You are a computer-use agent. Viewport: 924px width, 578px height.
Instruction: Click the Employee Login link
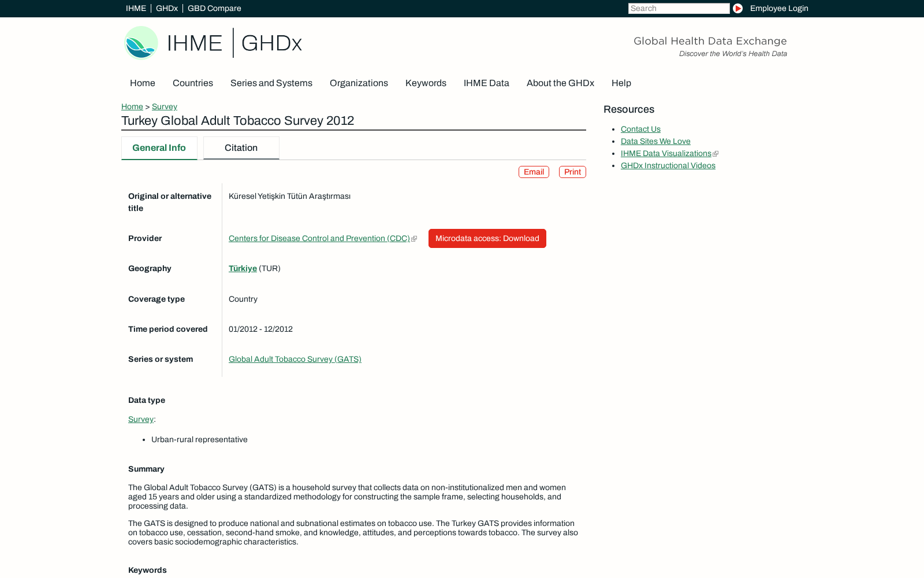coord(779,8)
